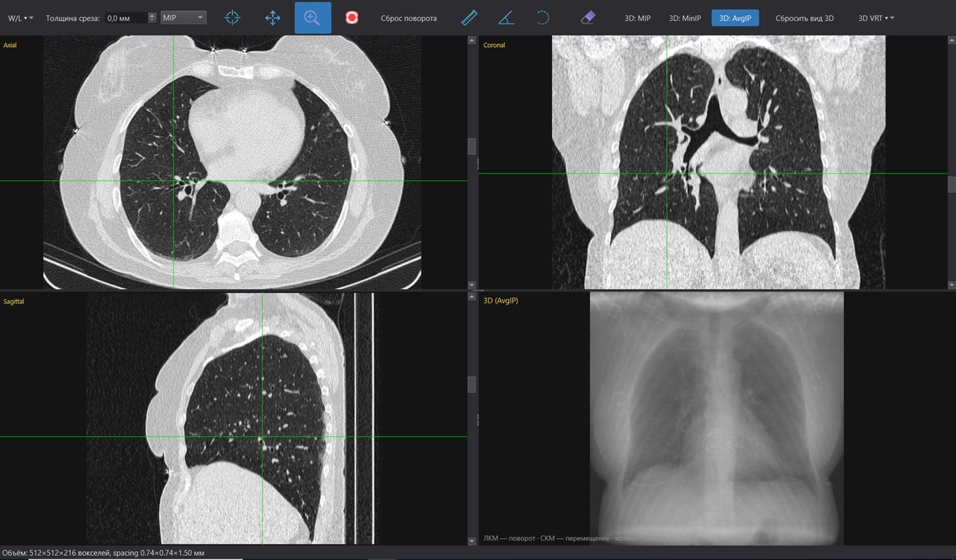The width and height of the screenshot is (956, 560).
Task: Click the Coronal scrollbar down arrow
Action: [x=952, y=284]
